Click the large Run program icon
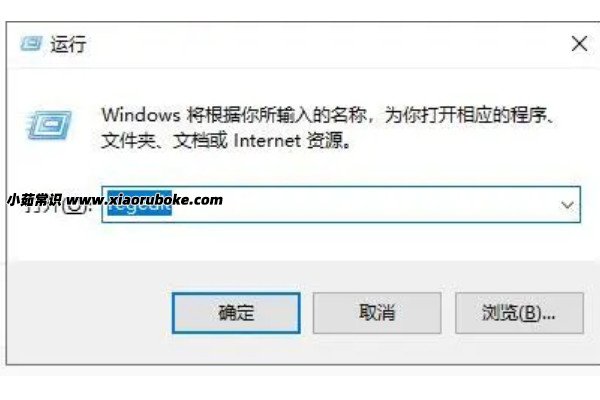Image resolution: width=600 pixels, height=400 pixels. pyautogui.click(x=49, y=125)
